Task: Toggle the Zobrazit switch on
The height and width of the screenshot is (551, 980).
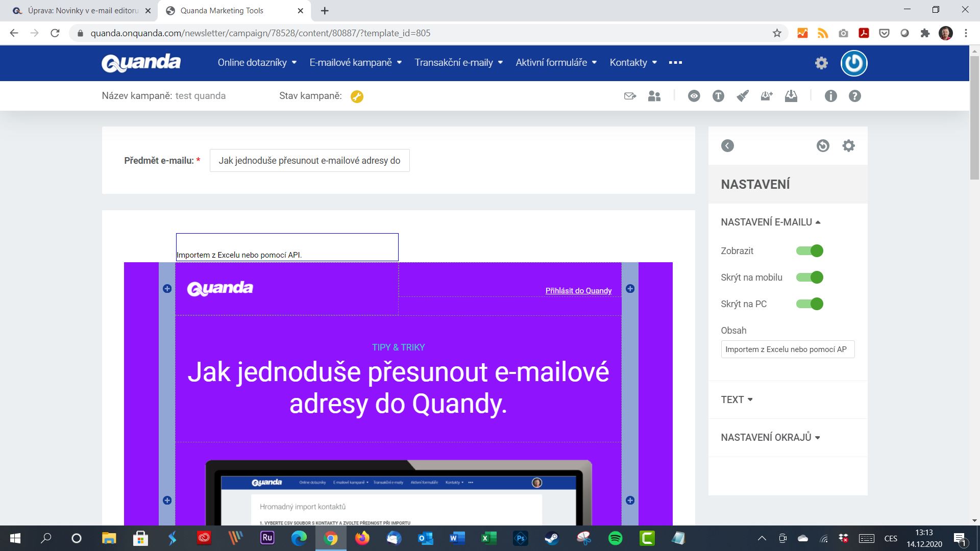Action: pos(810,251)
